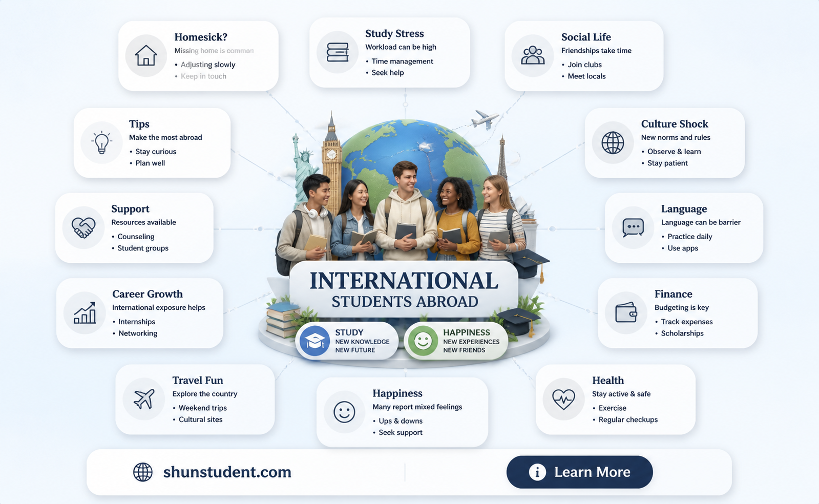
Task: Click the Homesick? heading
Action: [201, 37]
